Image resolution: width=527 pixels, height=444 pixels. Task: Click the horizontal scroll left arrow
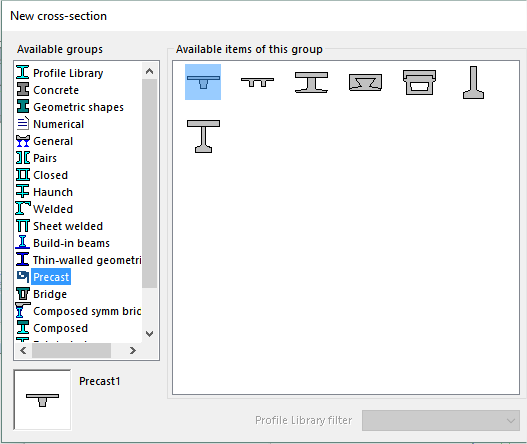coord(23,351)
